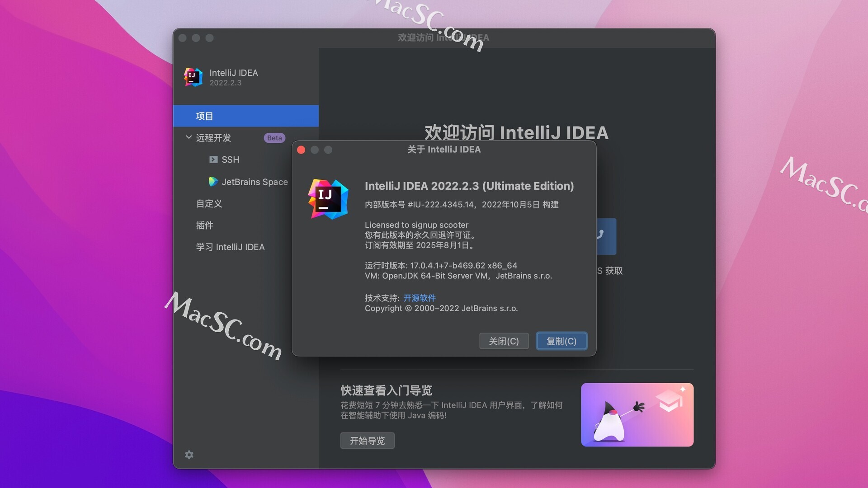868x488 pixels.
Task: Click IntelliJ IDEA 2022.2.3 Ultimate Edition heading
Action: (469, 186)
